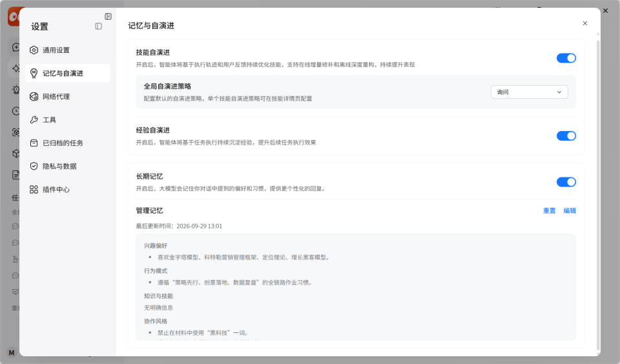This screenshot has width=620, height=364.
Task: Go to 隐私与数据 shield icon entry
Action: pos(34,166)
